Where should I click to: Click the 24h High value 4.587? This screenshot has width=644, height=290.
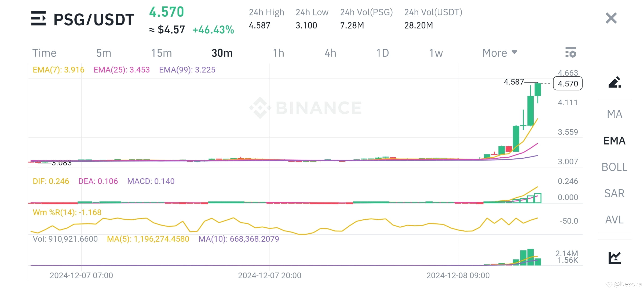[x=260, y=26]
